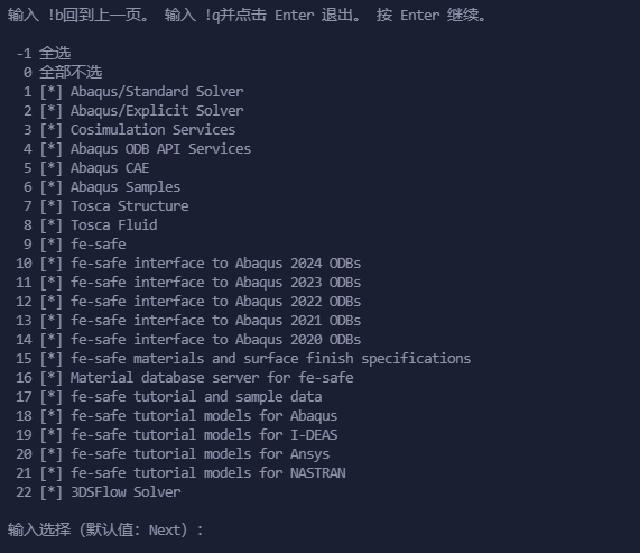Click fe-safe tutorial models for I-DEAS

(204, 435)
